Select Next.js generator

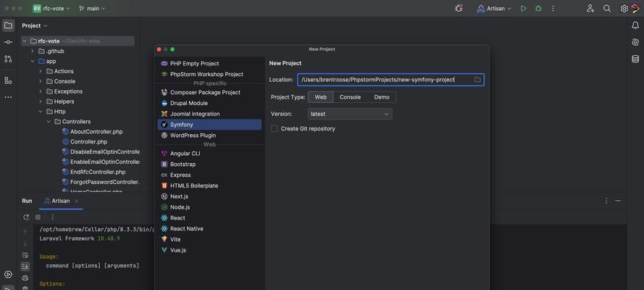point(209,196)
